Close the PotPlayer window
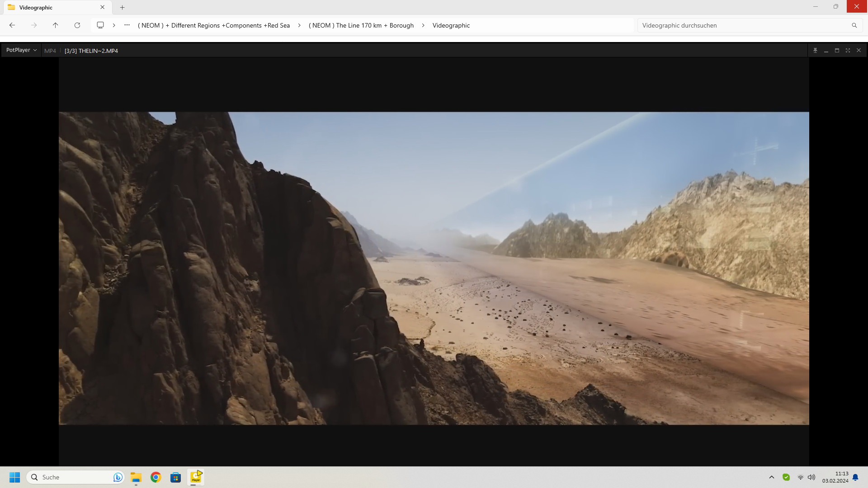This screenshot has width=868, height=488. click(859, 51)
